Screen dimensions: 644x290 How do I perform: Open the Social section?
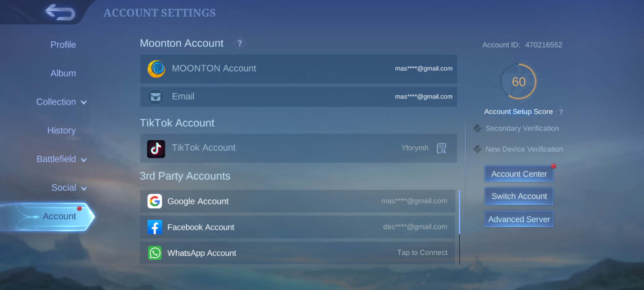(x=64, y=188)
